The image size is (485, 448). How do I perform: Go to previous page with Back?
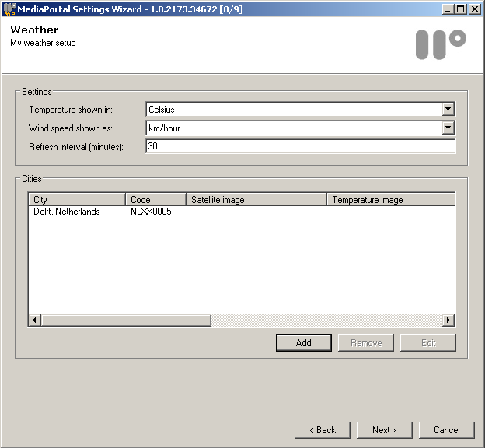point(323,430)
